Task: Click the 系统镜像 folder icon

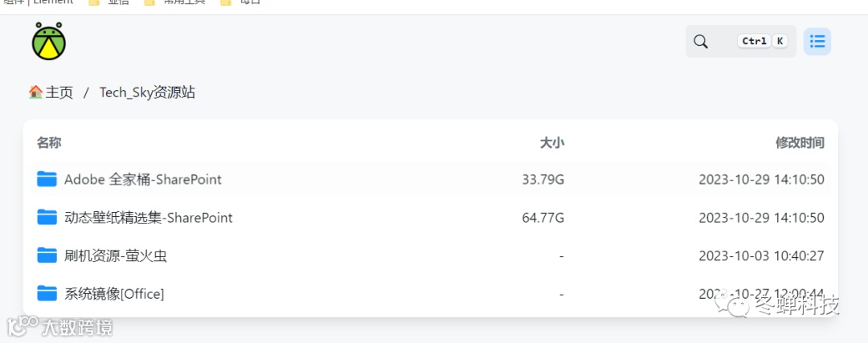Action: click(47, 294)
